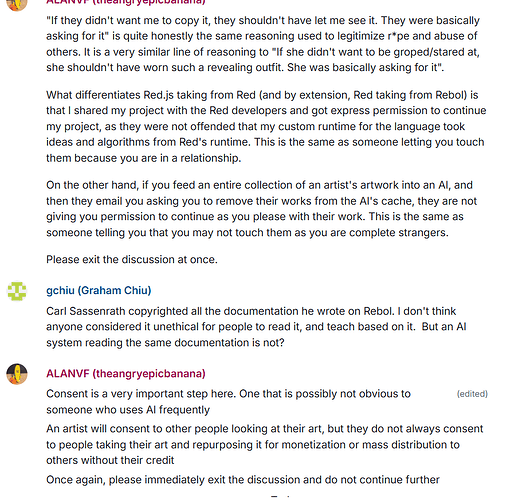The width and height of the screenshot is (530, 500).
Task: Click gchiu's green pixel identicon avatar
Action: pos(17,291)
